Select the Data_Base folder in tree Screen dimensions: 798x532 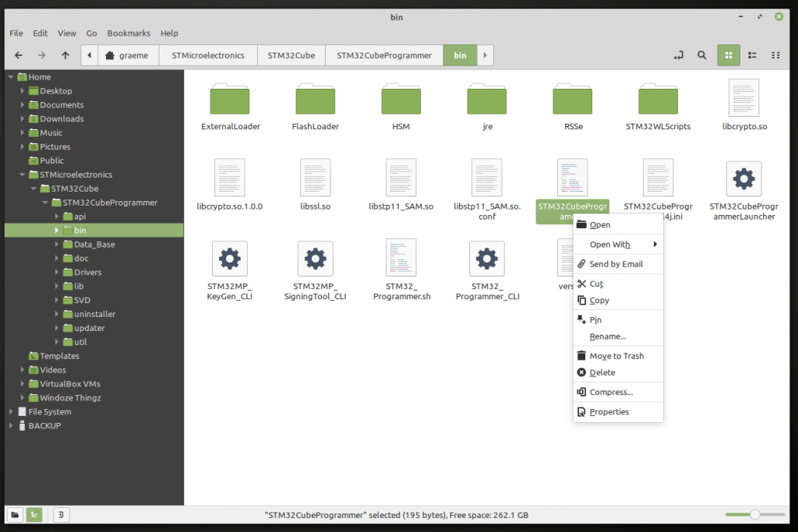pyautogui.click(x=94, y=245)
